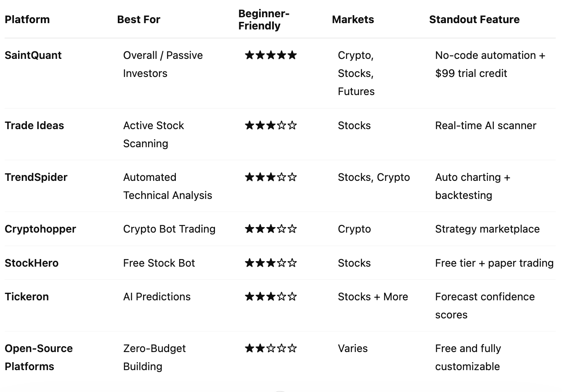Select the StockHero platform name
The height and width of the screenshot is (392, 562).
[x=32, y=263]
